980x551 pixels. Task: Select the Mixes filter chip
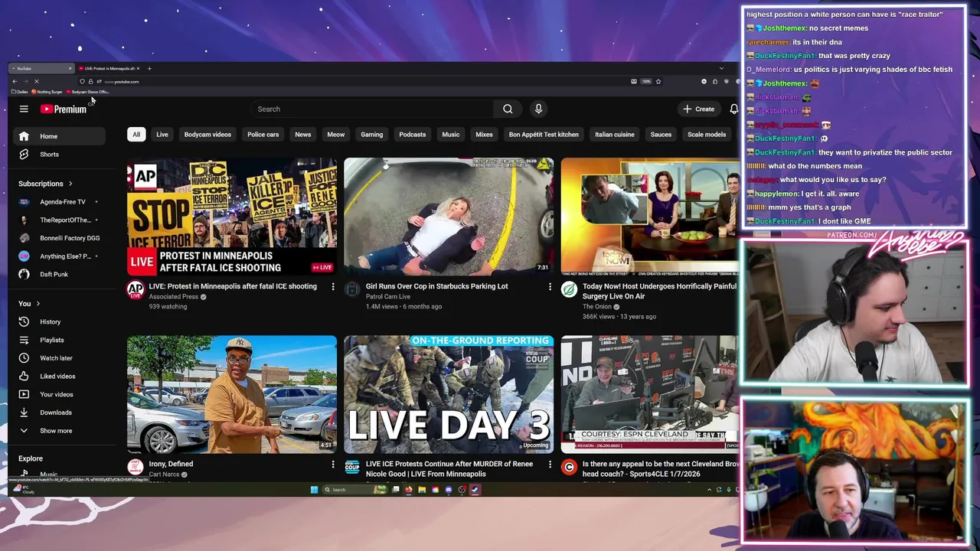pos(484,135)
